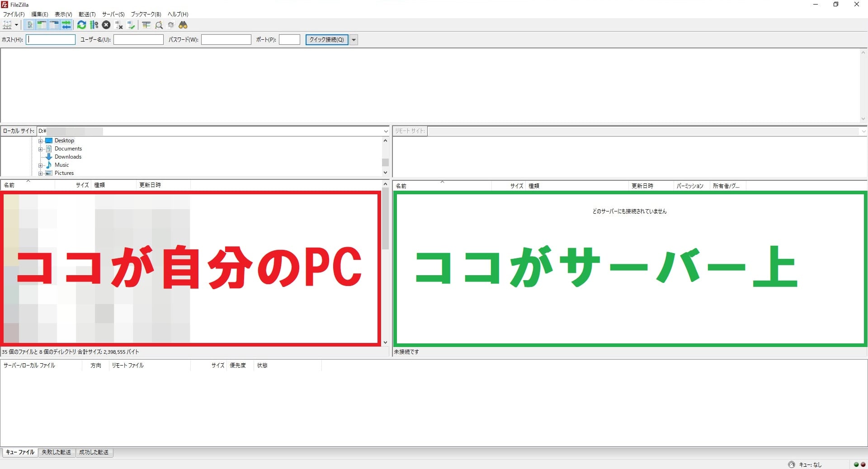Click the process queue toolbar icon
This screenshot has height=469, width=868.
[x=94, y=25]
